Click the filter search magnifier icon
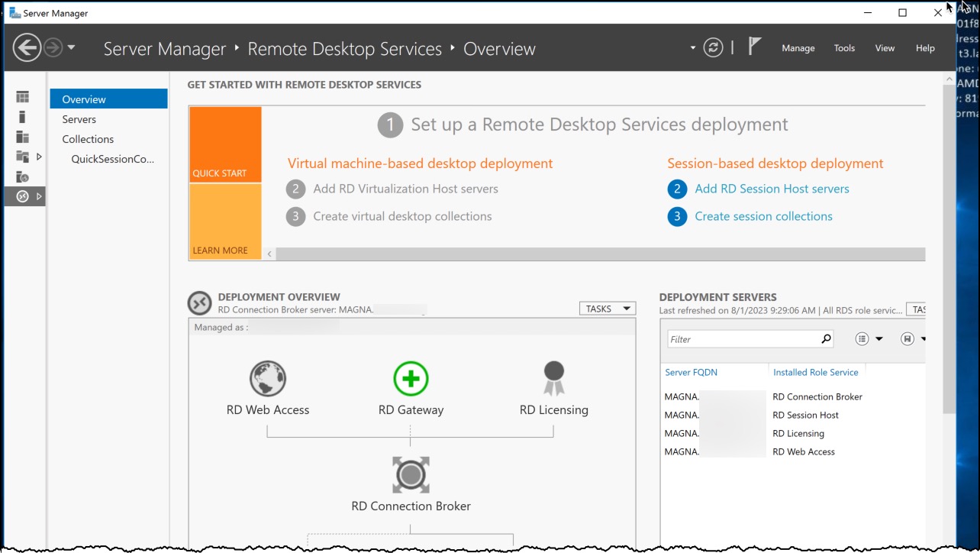This screenshot has width=980, height=553. click(x=826, y=339)
